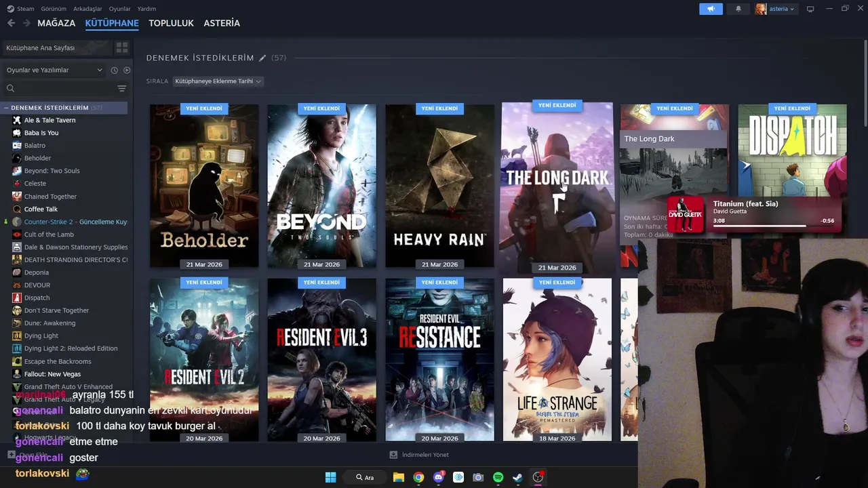Click the Cult of the Lamb icon
This screenshot has height=488, width=868.
click(17, 235)
